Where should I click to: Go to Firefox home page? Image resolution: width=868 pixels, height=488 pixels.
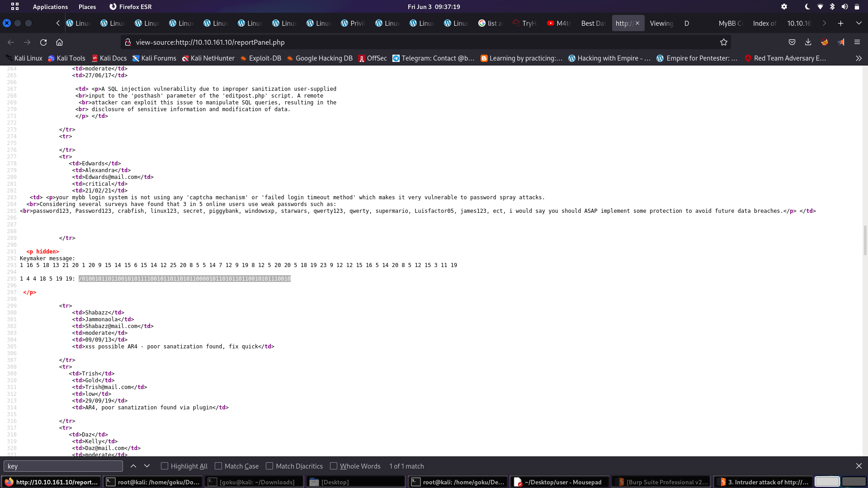tap(59, 42)
